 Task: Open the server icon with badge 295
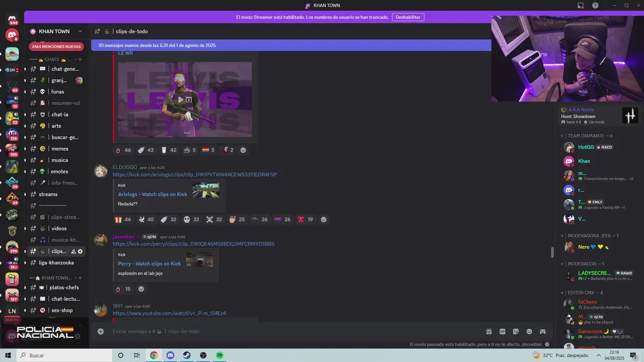(x=12, y=247)
